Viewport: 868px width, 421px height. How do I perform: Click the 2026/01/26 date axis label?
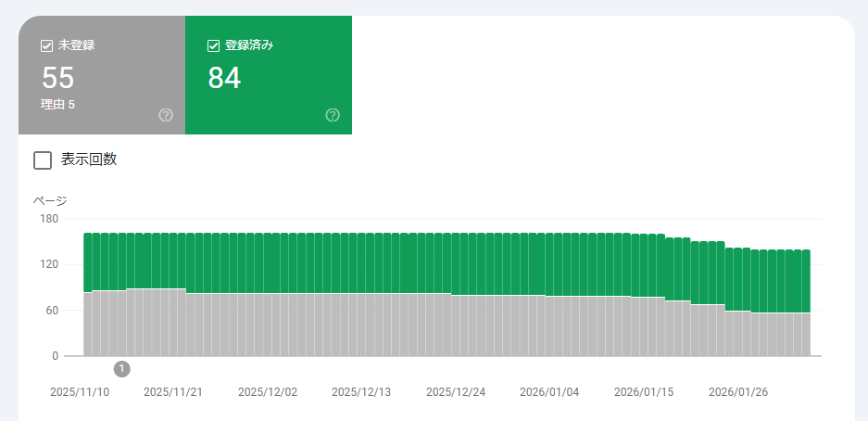pyautogui.click(x=738, y=392)
